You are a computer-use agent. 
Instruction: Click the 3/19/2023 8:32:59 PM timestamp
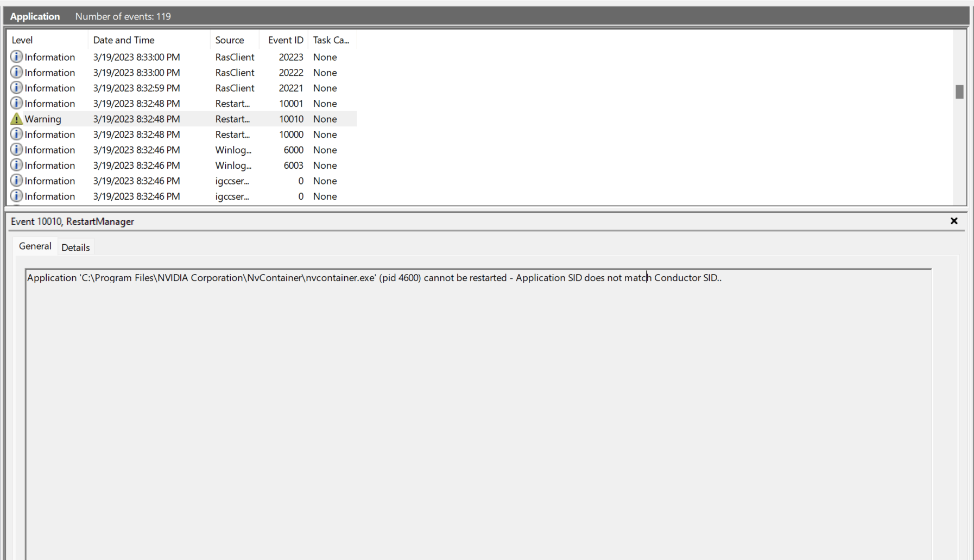136,88
